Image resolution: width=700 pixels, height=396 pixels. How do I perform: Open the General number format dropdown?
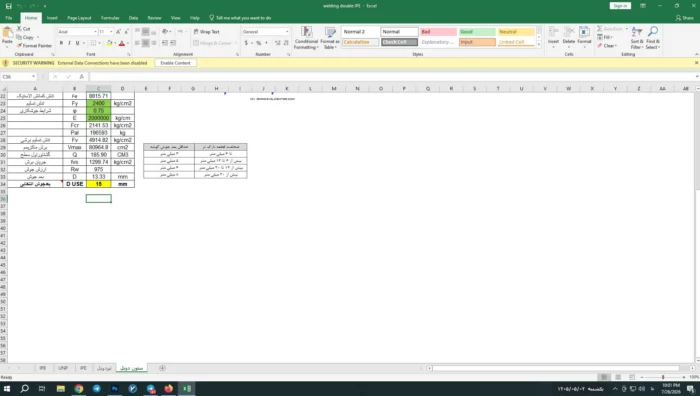click(287, 32)
